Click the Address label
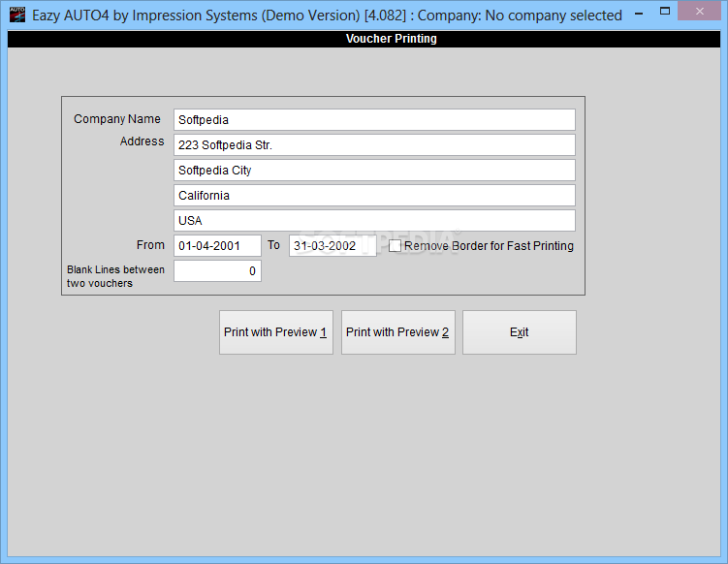This screenshot has height=564, width=728. (142, 141)
